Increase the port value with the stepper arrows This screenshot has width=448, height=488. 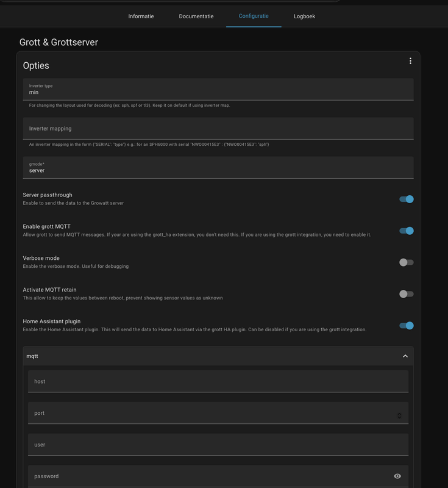pyautogui.click(x=399, y=413)
